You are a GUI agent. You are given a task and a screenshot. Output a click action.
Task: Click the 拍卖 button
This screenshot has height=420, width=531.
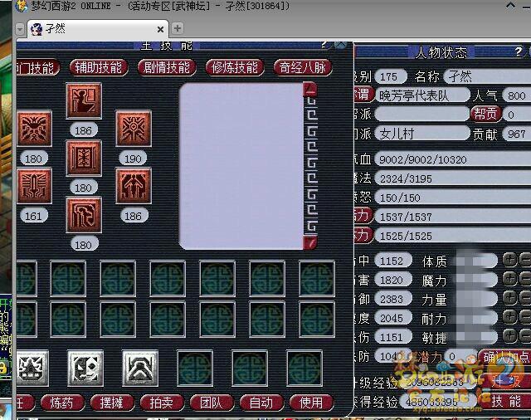pos(162,403)
